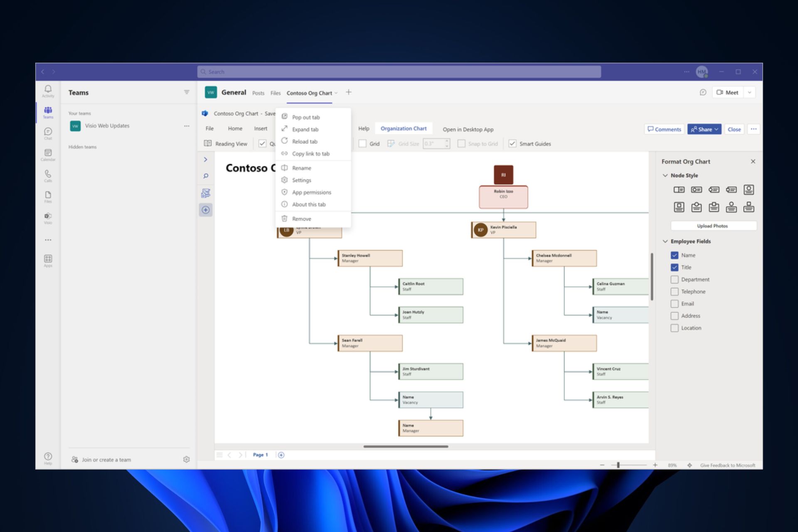This screenshot has width=798, height=532.
Task: Open the Activity bell in Teams sidebar
Action: point(48,91)
